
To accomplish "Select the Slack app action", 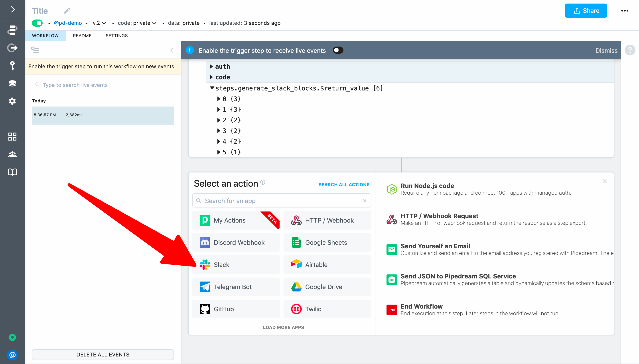I will pyautogui.click(x=236, y=264).
